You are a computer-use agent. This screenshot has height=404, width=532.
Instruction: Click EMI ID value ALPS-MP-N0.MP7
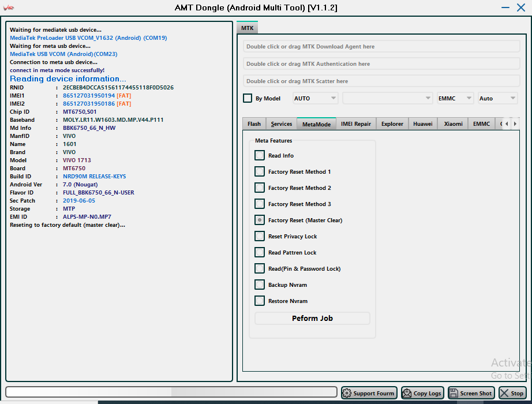tap(87, 217)
